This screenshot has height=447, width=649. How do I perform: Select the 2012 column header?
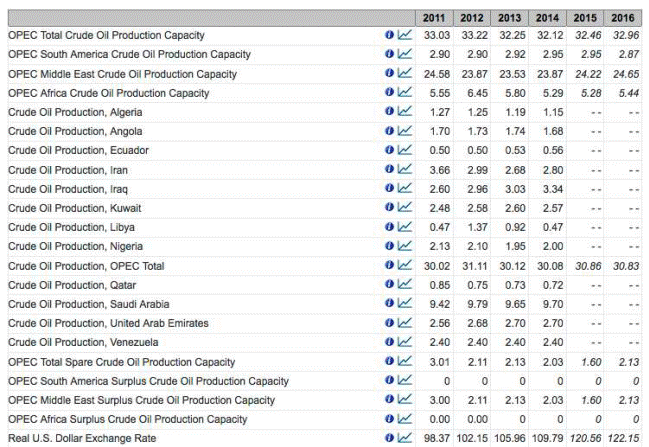tap(472, 18)
